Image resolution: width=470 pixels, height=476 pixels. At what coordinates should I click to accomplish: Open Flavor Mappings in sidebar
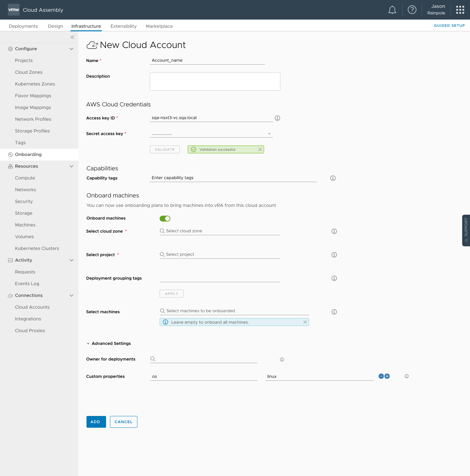click(x=33, y=96)
